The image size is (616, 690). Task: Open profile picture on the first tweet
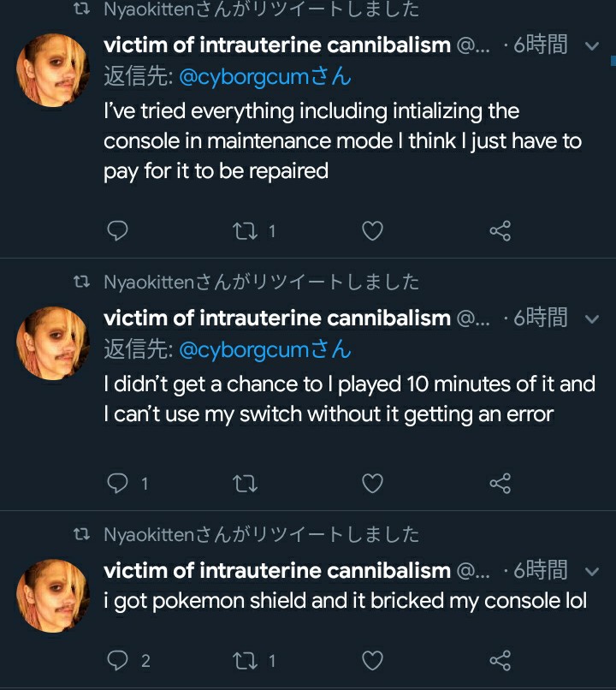53,69
